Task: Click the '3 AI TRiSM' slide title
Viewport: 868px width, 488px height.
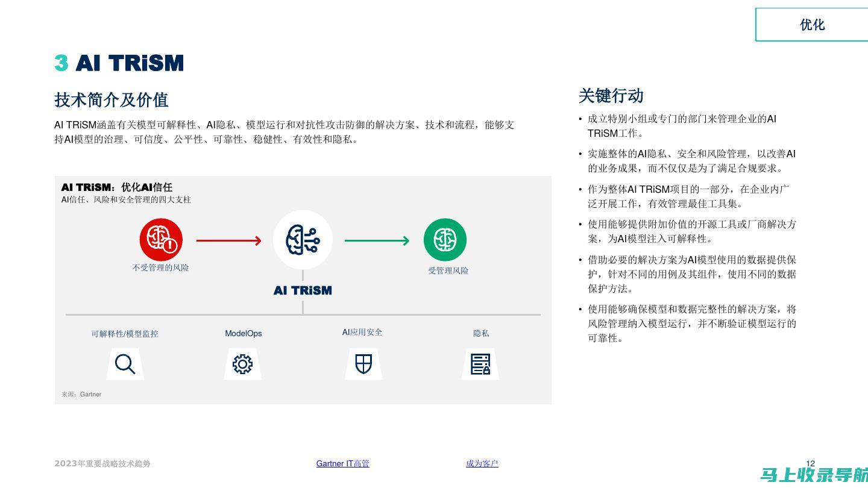Action: click(x=119, y=63)
